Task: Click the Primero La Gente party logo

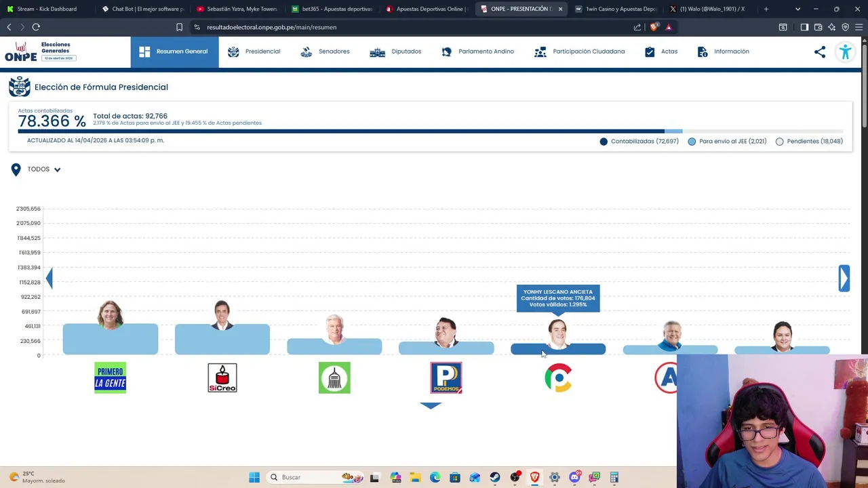Action: pos(111,378)
